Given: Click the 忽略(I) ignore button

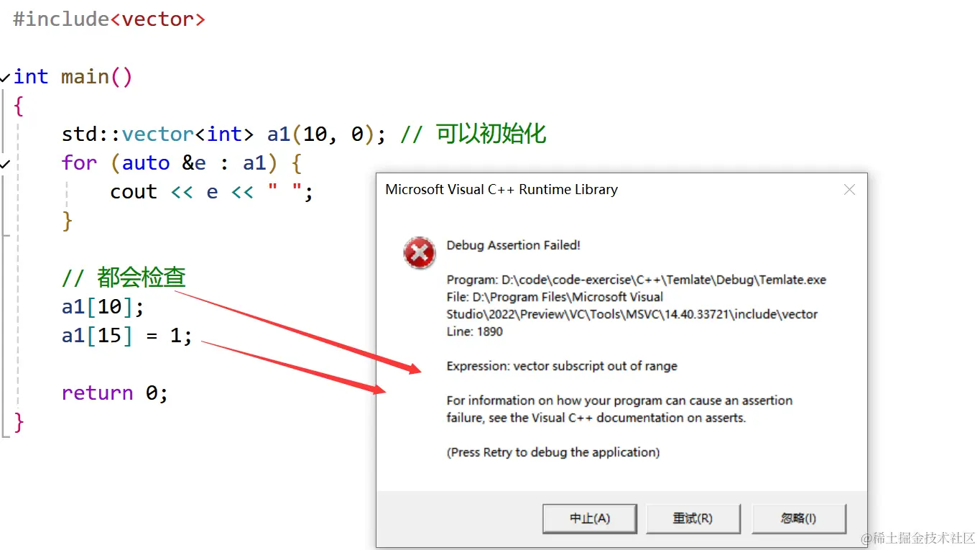Looking at the screenshot, I should coord(798,518).
